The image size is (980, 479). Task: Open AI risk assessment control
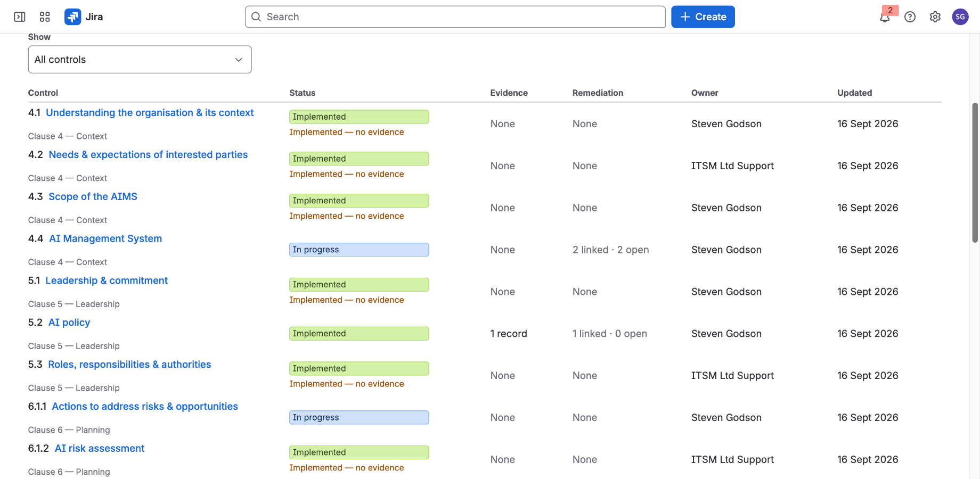tap(100, 449)
